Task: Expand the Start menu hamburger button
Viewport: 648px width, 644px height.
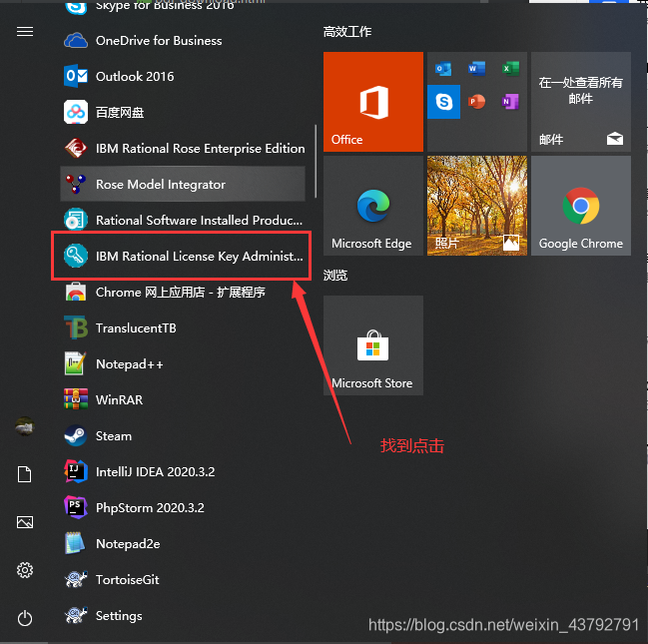Action: [x=25, y=31]
